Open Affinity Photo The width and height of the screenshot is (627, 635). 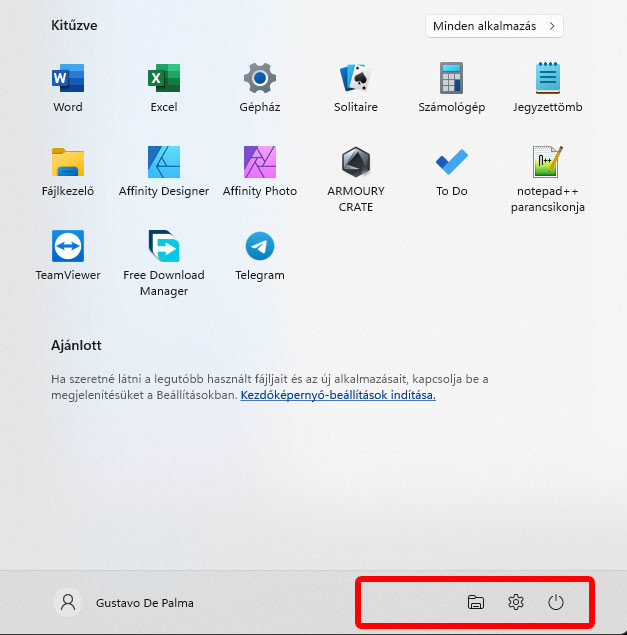coord(260,163)
